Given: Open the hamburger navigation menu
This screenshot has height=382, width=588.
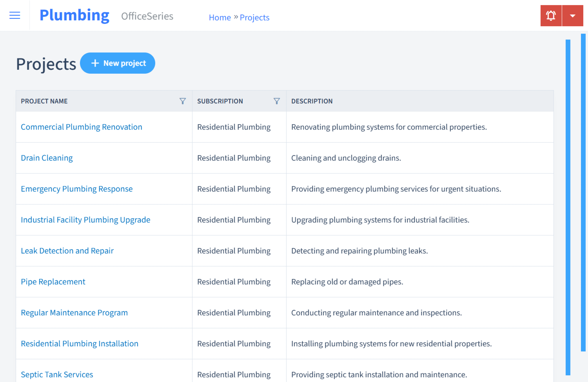Looking at the screenshot, I should point(15,15).
